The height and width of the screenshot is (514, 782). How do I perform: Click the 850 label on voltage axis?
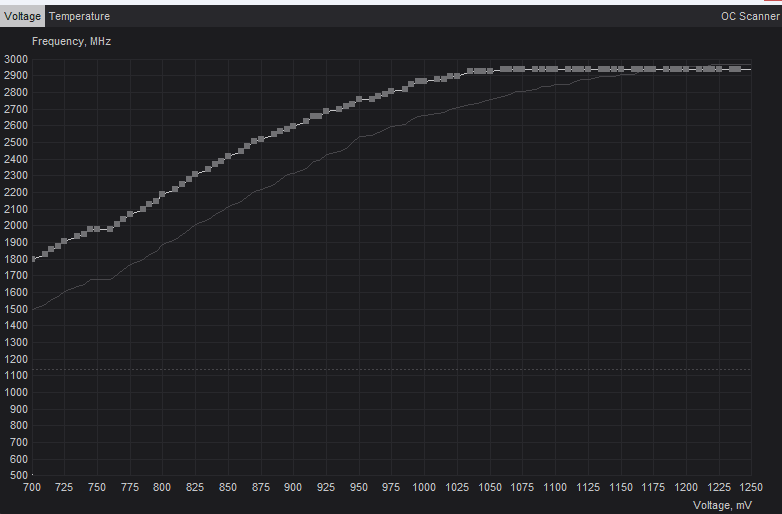(x=228, y=487)
